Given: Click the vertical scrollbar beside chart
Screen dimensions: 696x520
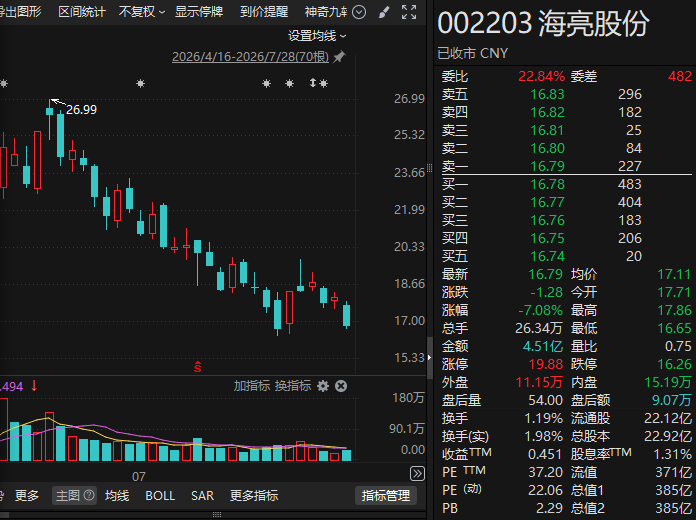Looking at the screenshot, I should (x=429, y=358).
